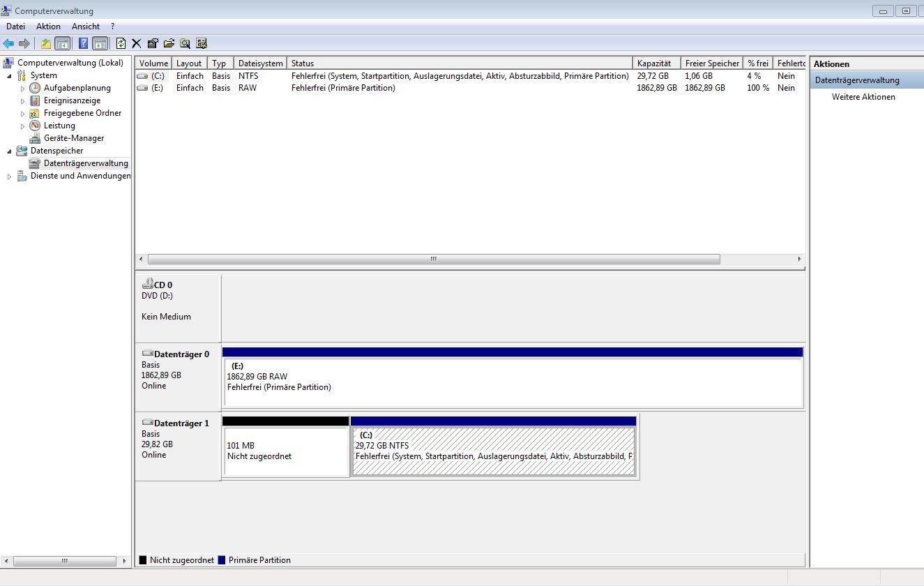Click the Kein Medium text under CD 0

166,317
